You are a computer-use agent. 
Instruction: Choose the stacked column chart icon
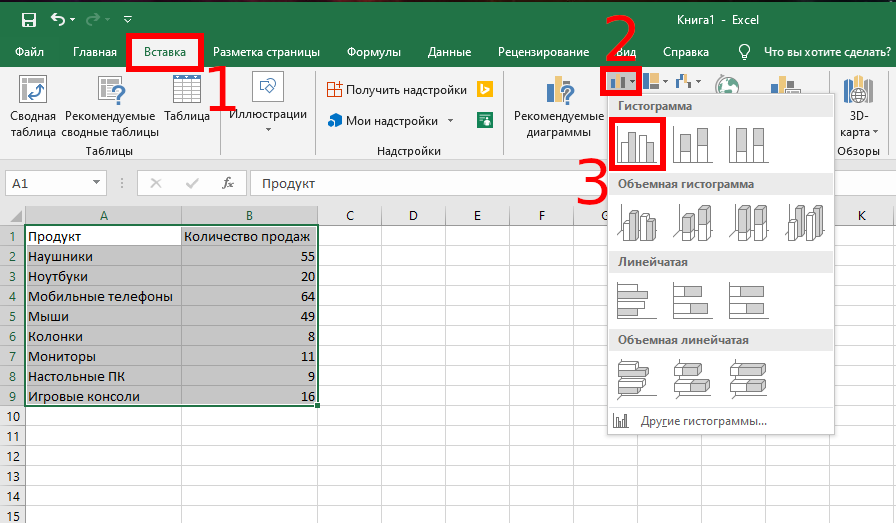(x=690, y=144)
